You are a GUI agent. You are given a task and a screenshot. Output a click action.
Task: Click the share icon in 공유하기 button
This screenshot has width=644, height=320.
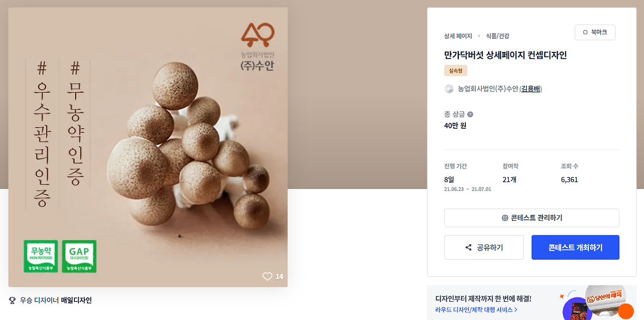(x=468, y=248)
